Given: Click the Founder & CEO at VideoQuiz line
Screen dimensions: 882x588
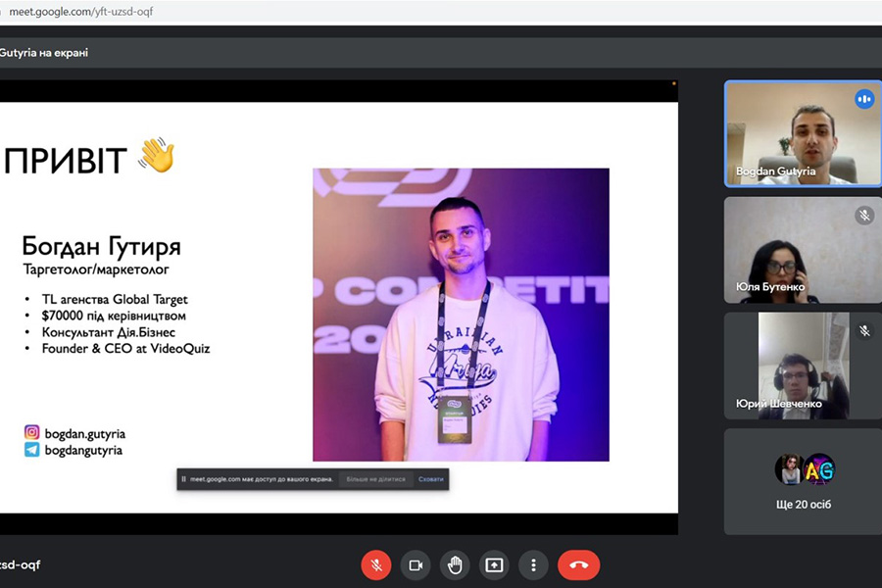Looking at the screenshot, I should click(125, 348).
